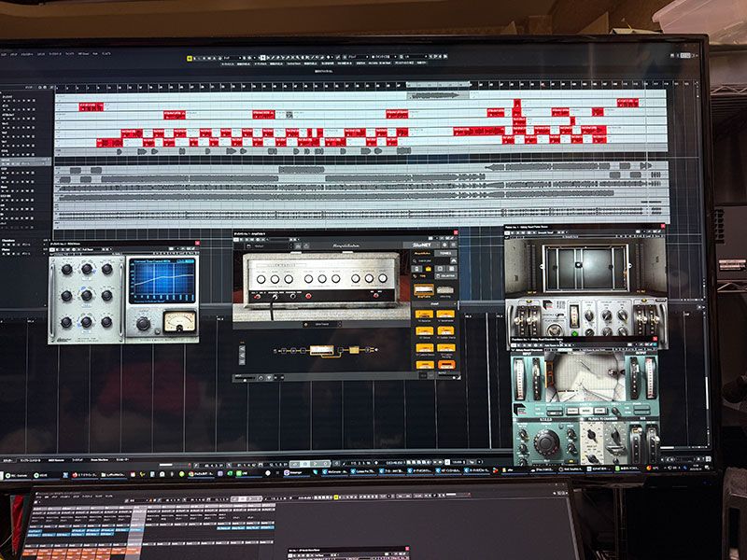Expand the collapsible section header in AmpliTube browser

coord(434,304)
